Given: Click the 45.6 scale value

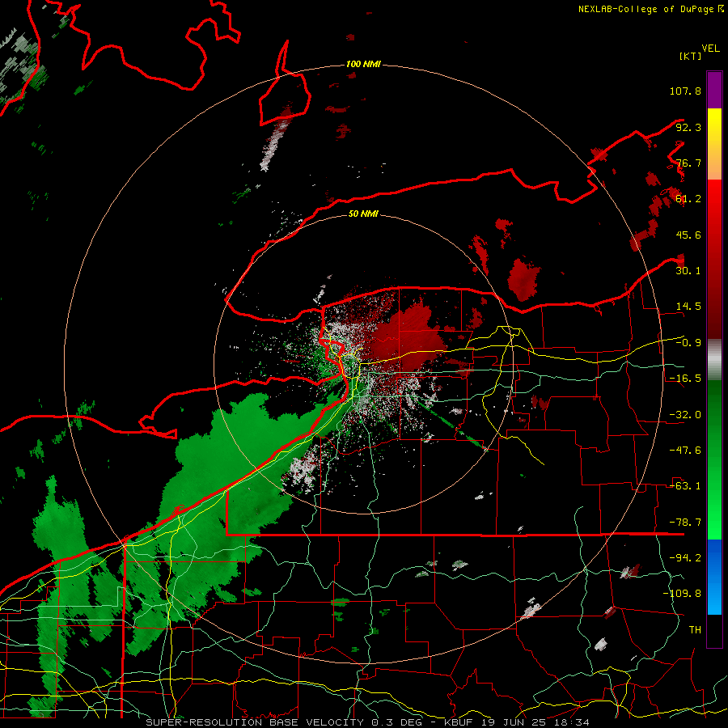Looking at the screenshot, I should click(688, 235).
